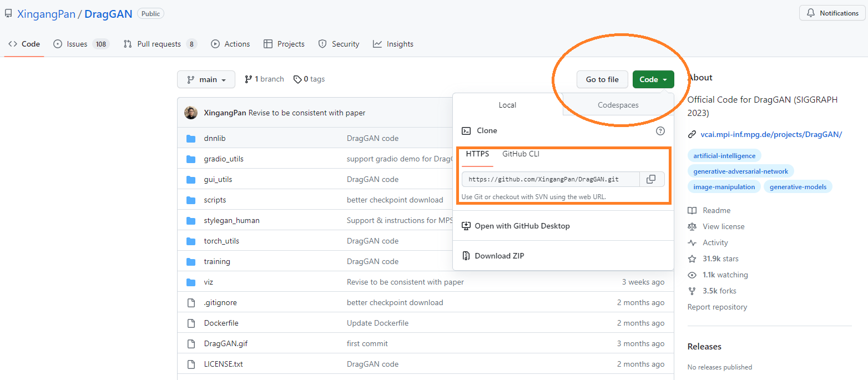Click Download ZIP

pos(499,256)
